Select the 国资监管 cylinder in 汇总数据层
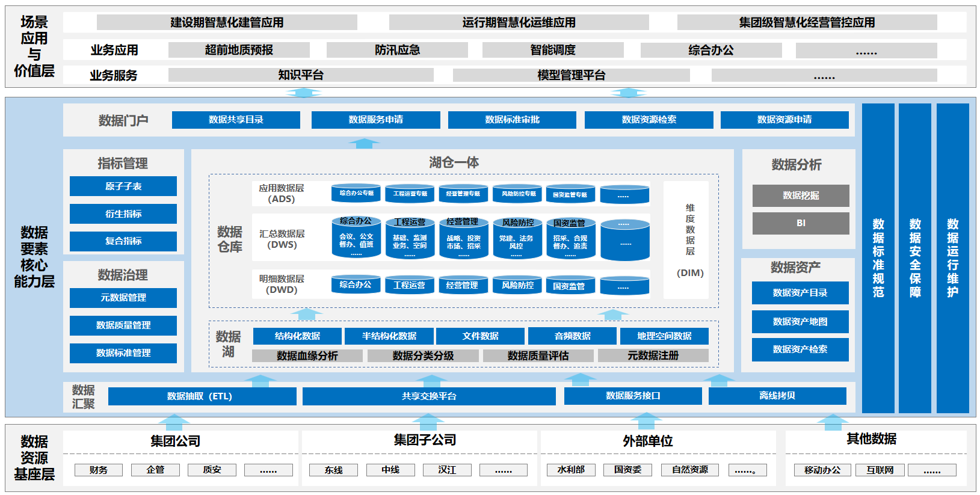The image size is (980, 495). [570, 239]
